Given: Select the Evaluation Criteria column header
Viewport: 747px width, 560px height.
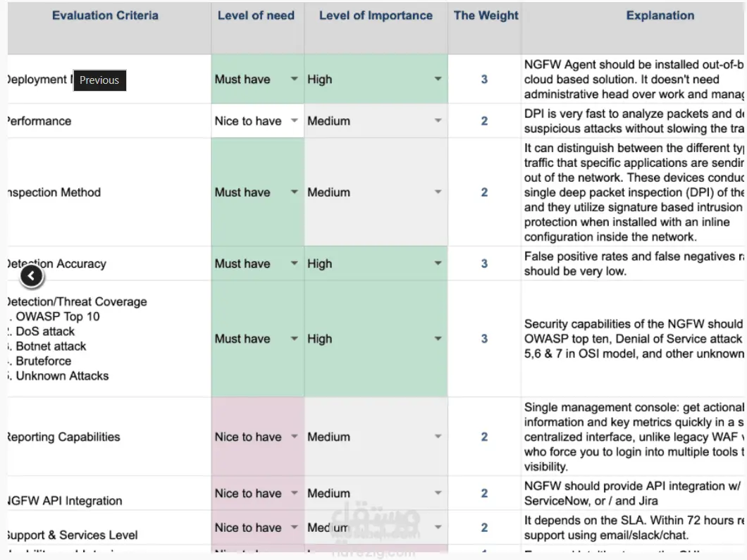Looking at the screenshot, I should coord(105,15).
